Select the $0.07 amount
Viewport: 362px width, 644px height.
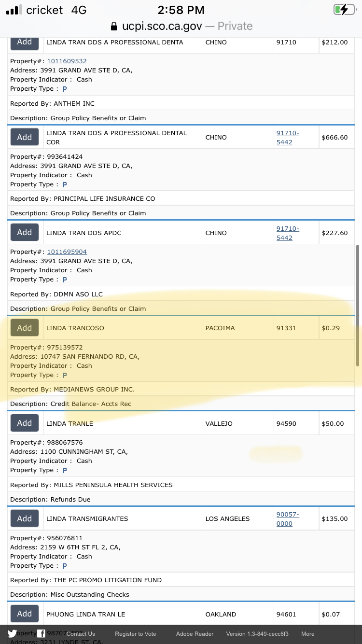tap(331, 614)
